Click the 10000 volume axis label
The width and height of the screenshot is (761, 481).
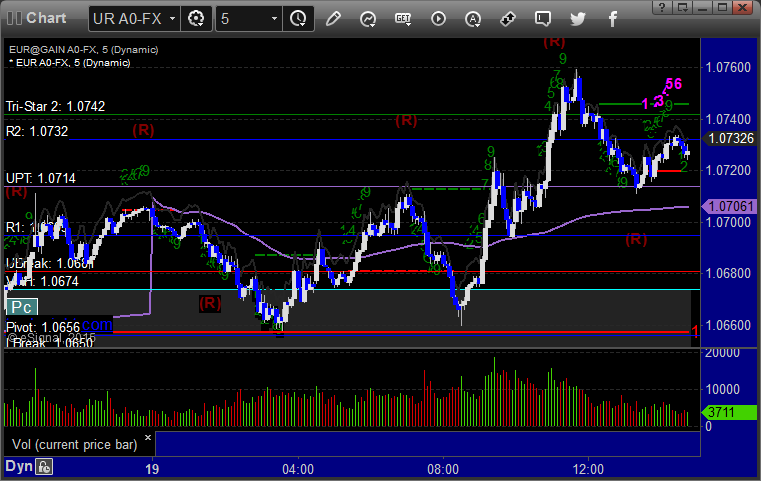point(723,389)
